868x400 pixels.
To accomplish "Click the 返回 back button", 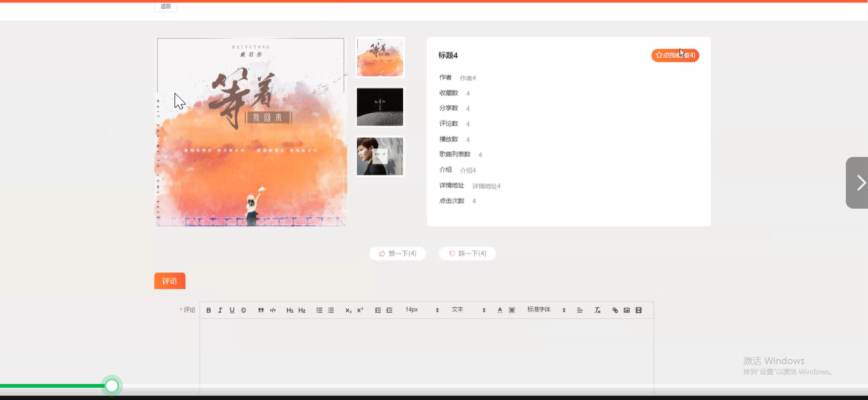I will pyautogui.click(x=165, y=6).
